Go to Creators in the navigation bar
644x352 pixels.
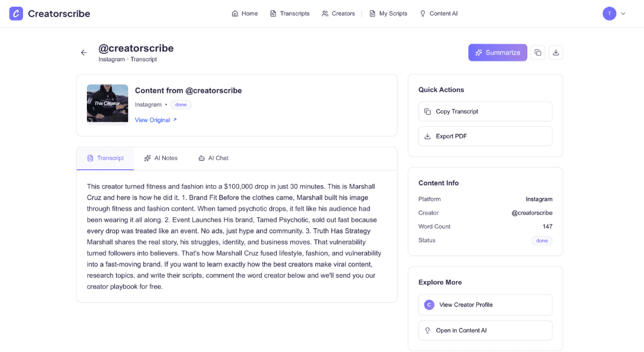pos(338,13)
